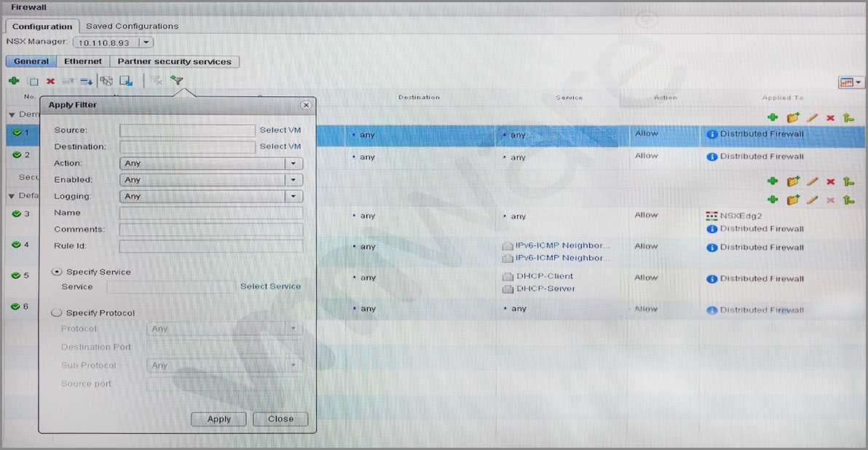
Task: Switch to the Ethernet tab
Action: tap(83, 62)
